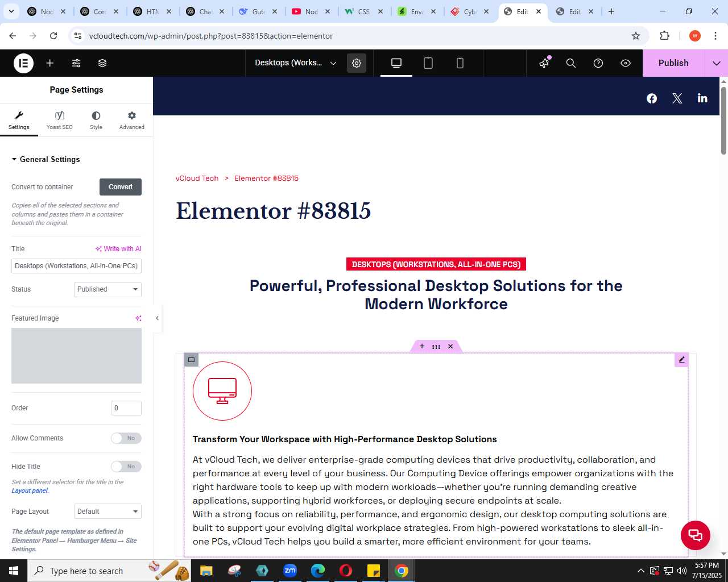Screen dimensions: 728x582
Task: Open the Status dropdown
Action: [107, 289]
